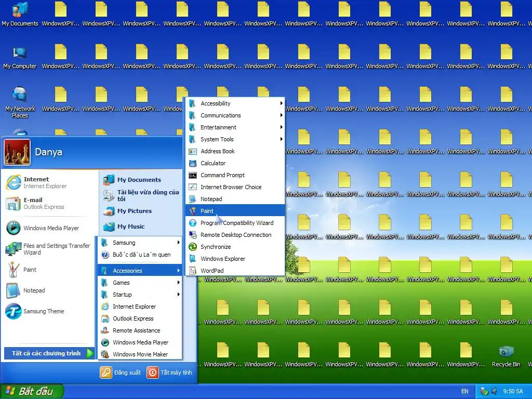This screenshot has width=532, height=399.
Task: Click the Đăng xuất log off button
Action: [x=121, y=373]
